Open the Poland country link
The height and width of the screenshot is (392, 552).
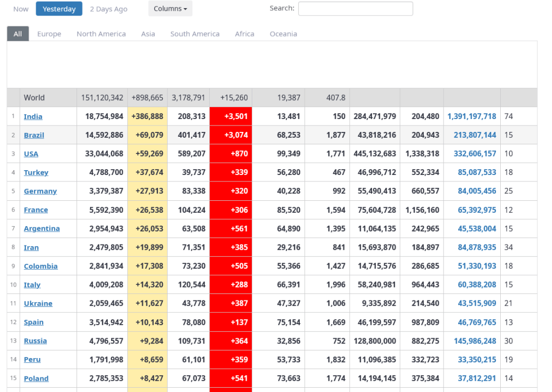(x=36, y=378)
